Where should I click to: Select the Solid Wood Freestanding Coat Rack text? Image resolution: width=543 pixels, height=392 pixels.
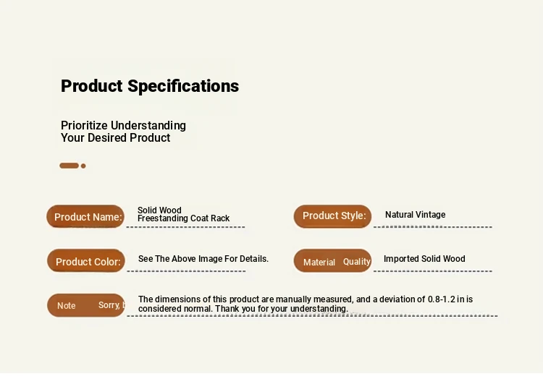click(184, 214)
